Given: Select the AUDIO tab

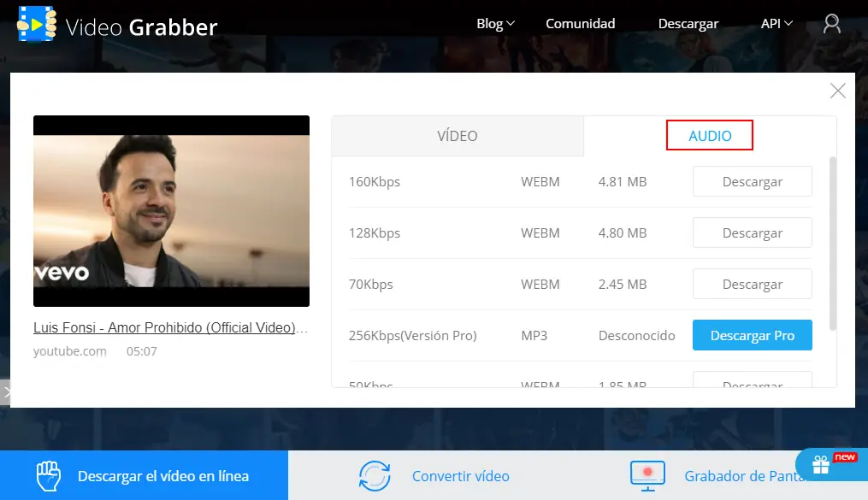Looking at the screenshot, I should 710,136.
